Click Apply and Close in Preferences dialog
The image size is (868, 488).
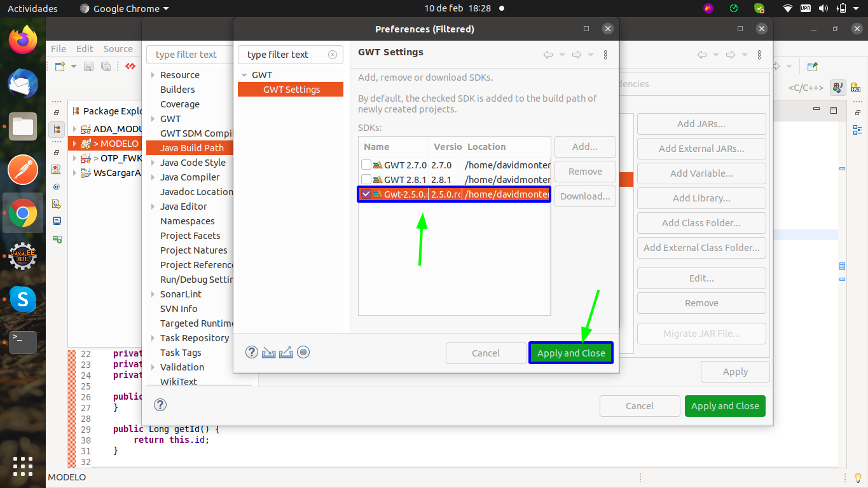(571, 353)
